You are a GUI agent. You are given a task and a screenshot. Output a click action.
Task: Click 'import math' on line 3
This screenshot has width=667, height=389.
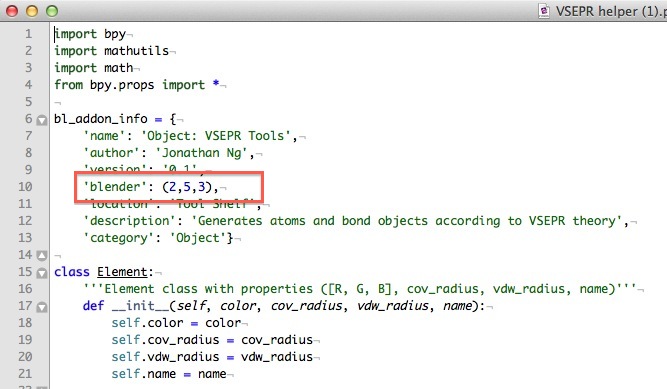pos(94,68)
